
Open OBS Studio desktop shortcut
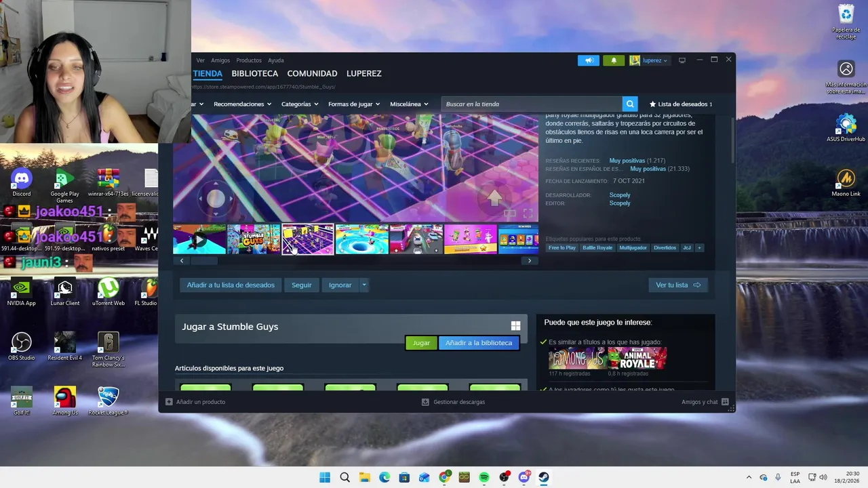[x=22, y=347]
